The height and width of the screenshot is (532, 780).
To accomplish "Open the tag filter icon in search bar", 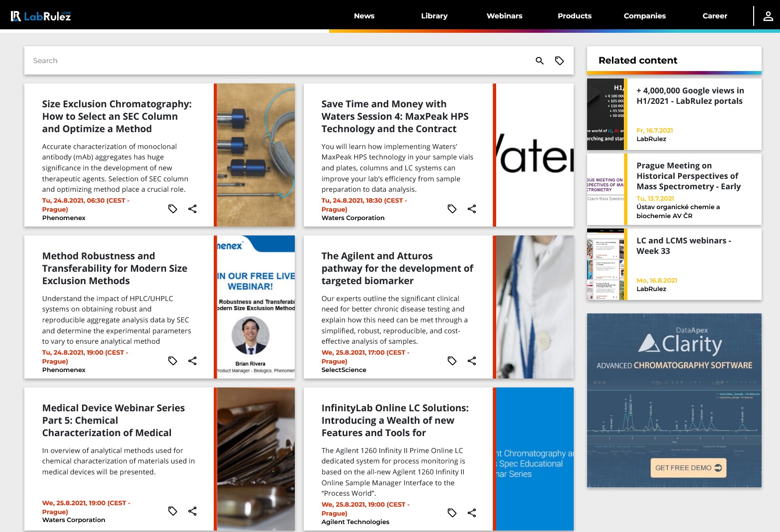I will click(x=559, y=61).
